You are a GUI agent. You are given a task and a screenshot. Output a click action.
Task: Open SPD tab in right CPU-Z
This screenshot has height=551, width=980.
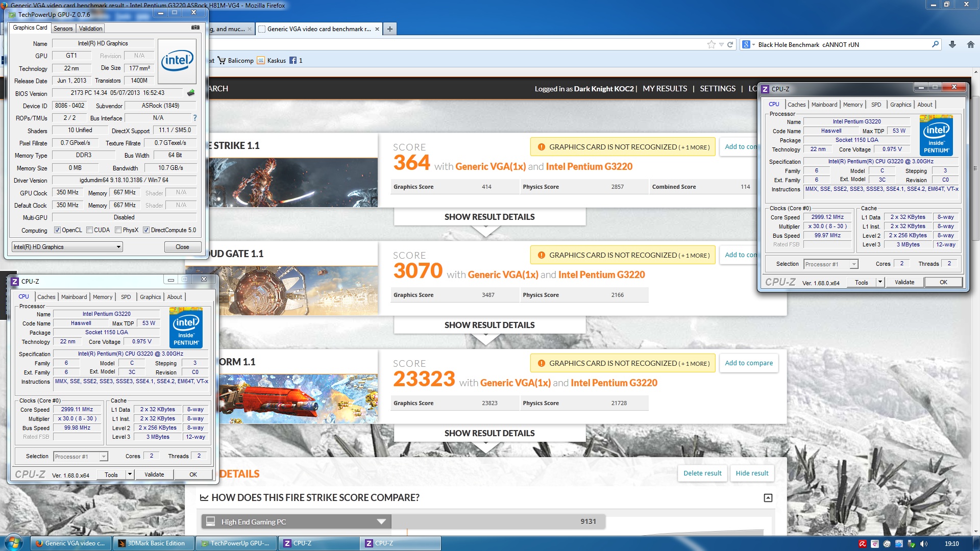click(876, 105)
